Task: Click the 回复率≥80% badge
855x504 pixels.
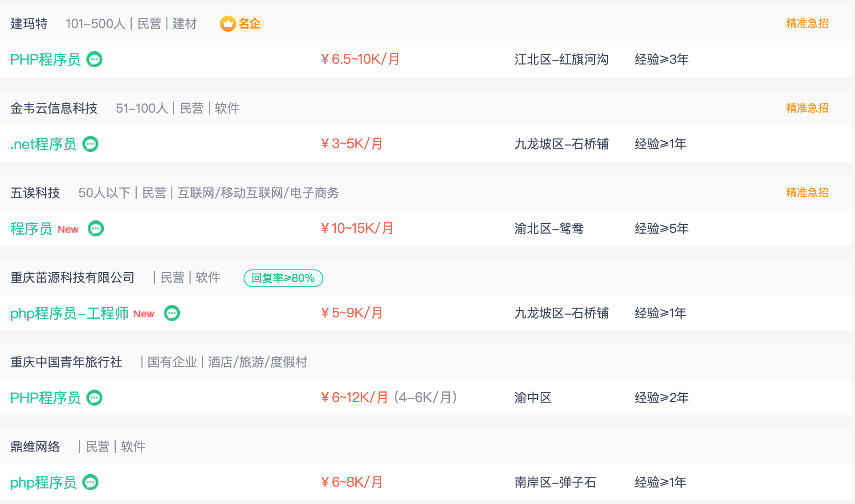Action: 283,278
